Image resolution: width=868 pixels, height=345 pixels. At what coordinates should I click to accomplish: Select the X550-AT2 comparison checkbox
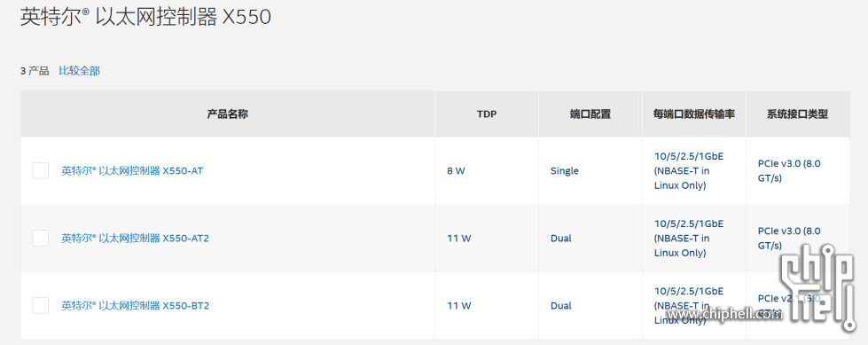click(41, 238)
